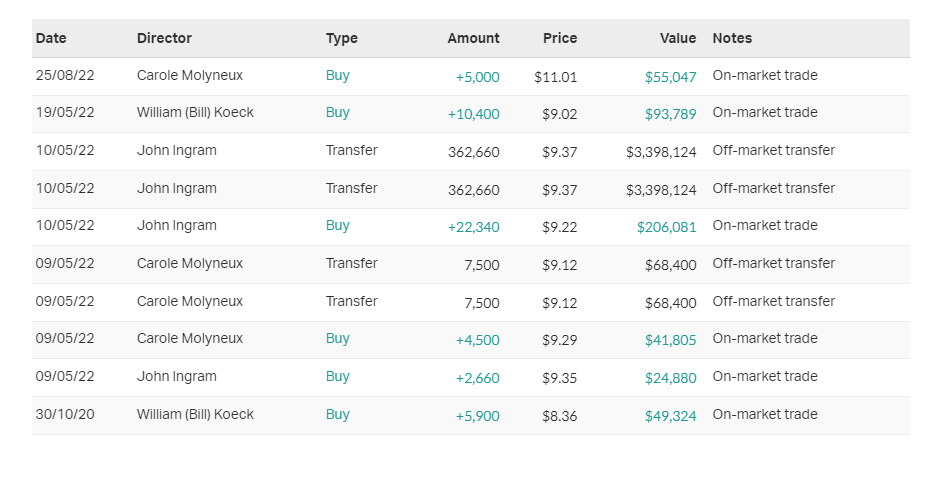
Task: Click Buy link in the 30/10/20 row
Action: tap(338, 414)
